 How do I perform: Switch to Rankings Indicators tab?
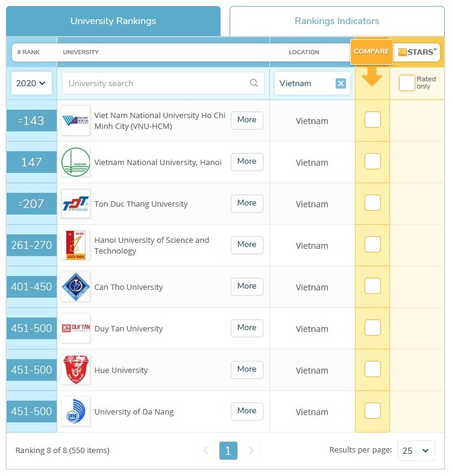[x=337, y=21]
